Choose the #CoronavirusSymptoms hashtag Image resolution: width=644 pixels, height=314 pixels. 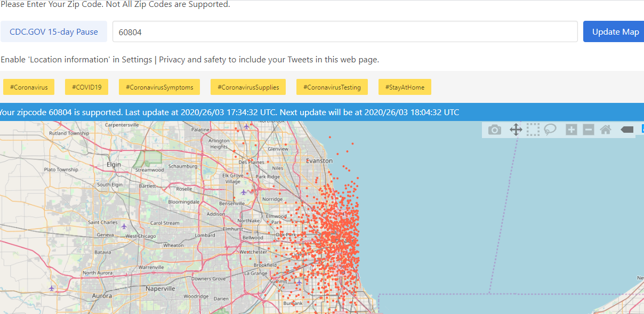pyautogui.click(x=159, y=87)
